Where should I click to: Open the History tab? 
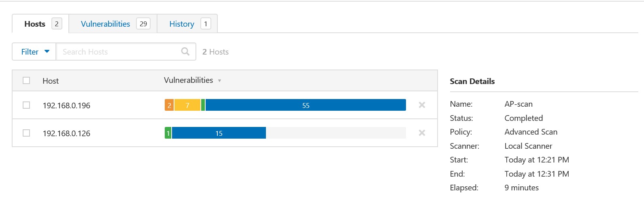pos(181,24)
